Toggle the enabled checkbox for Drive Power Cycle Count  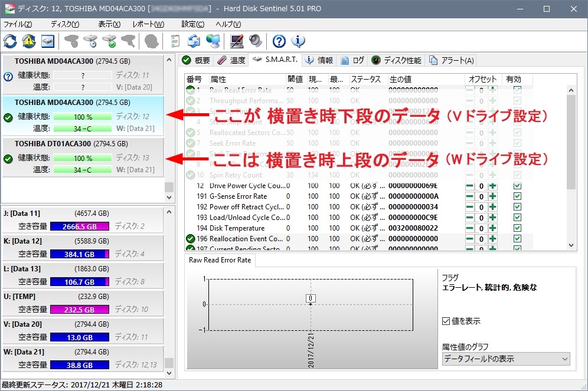click(x=518, y=186)
